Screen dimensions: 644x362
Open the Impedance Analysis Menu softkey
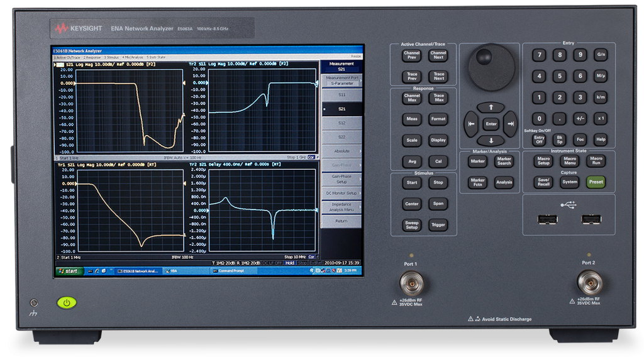click(343, 207)
